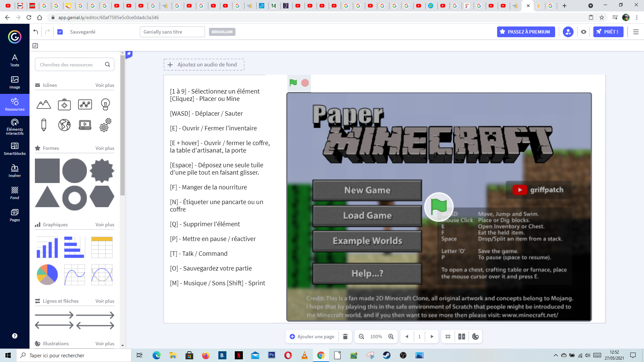The width and height of the screenshot is (644, 362).
Task: Open the Image panel in the sidebar
Action: point(14,82)
